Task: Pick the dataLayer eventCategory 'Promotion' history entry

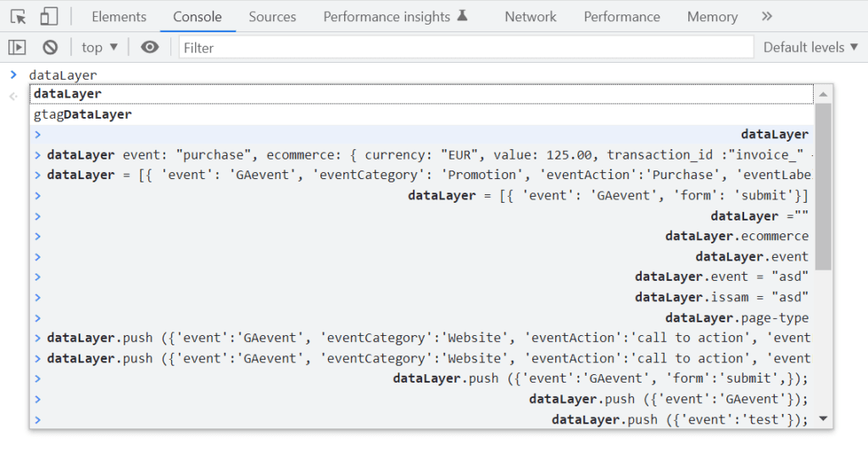Action: [422, 175]
